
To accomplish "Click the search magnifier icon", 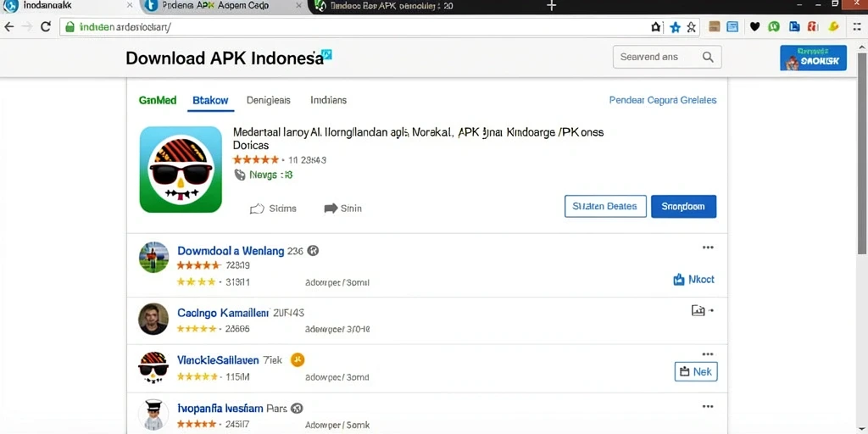I will (708, 57).
